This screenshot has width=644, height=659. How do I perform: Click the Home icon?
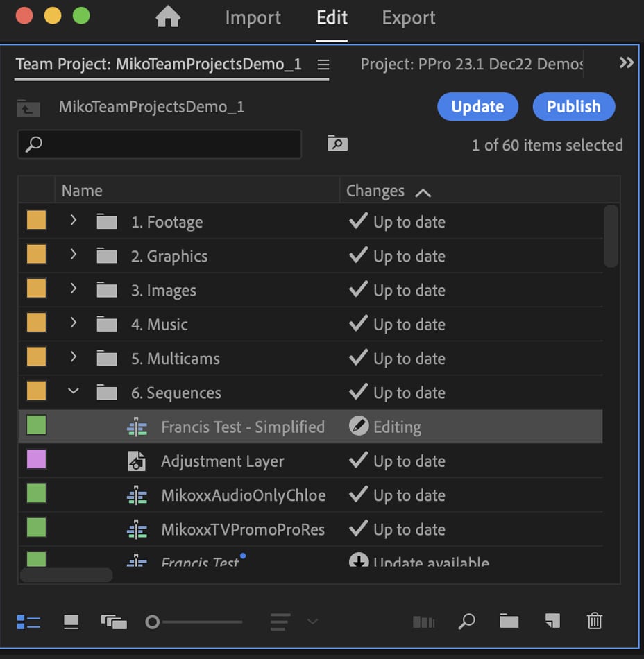168,17
